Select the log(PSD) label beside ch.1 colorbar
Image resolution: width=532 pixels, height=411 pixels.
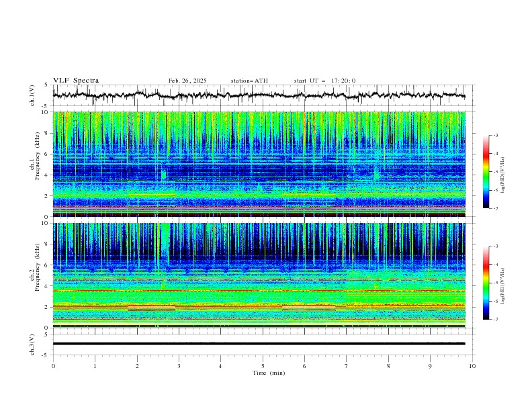504,175
